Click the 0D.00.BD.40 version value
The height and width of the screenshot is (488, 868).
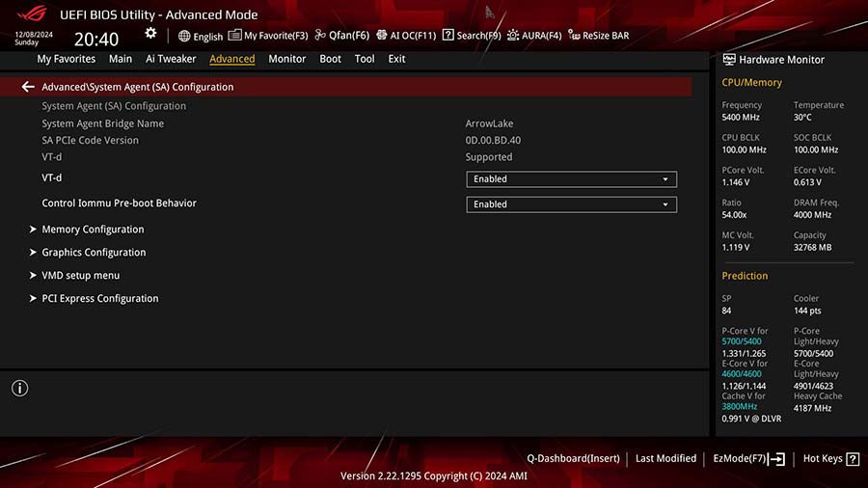click(x=493, y=141)
